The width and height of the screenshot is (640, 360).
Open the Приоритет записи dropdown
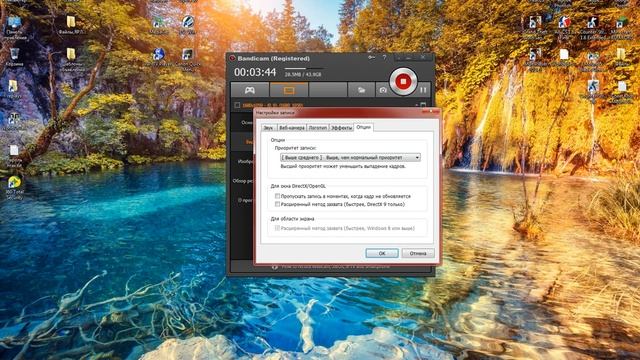[x=350, y=157]
